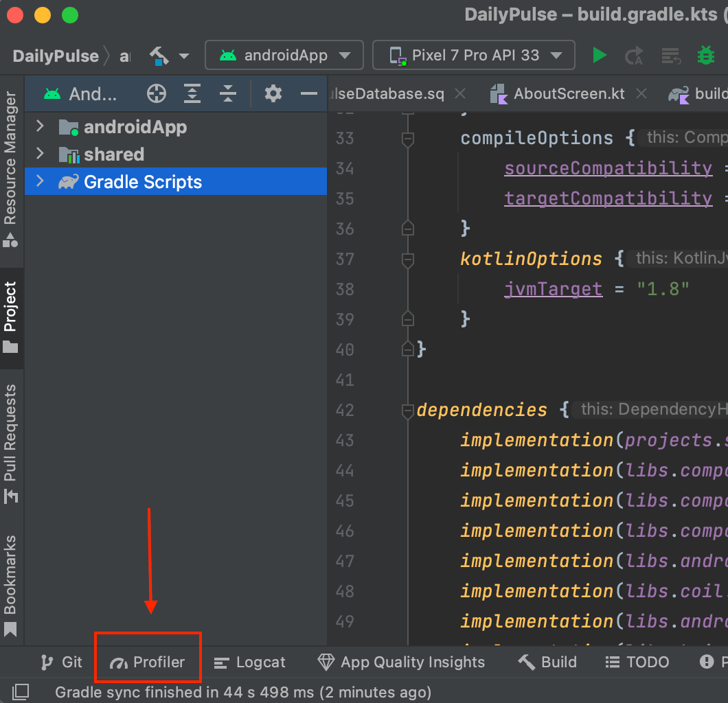Click the Debug bug icon

tap(705, 56)
